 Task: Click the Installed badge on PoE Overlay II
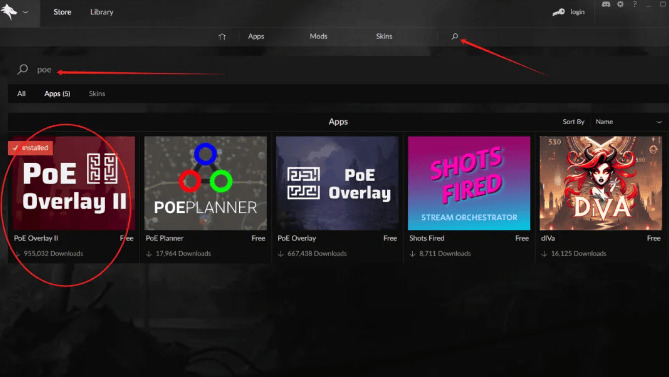[31, 148]
